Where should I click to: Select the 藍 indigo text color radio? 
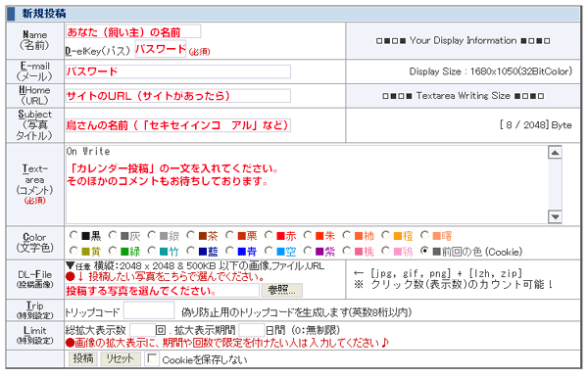click(x=190, y=251)
